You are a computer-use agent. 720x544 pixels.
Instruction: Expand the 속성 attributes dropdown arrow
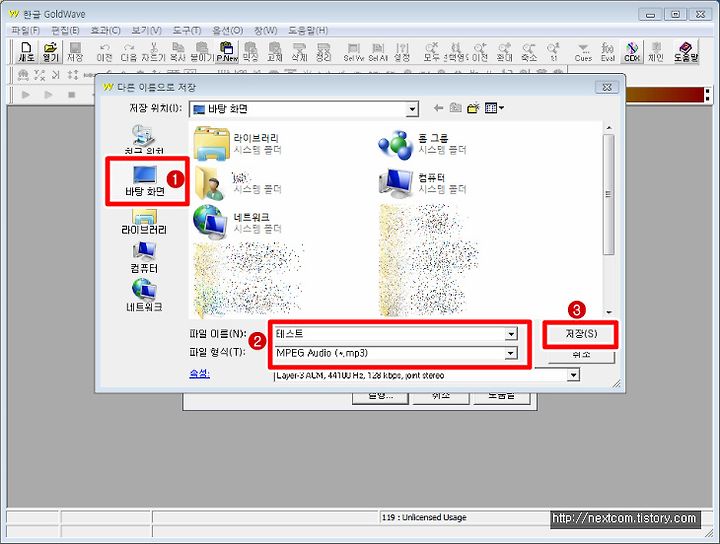(x=573, y=376)
